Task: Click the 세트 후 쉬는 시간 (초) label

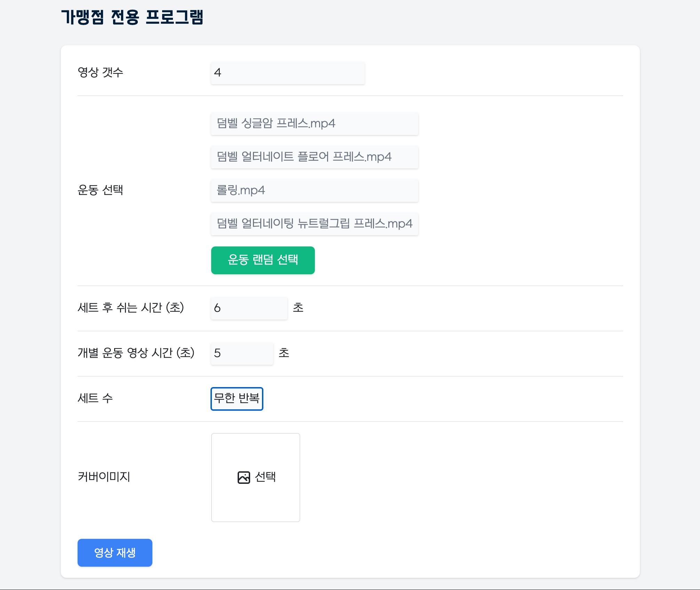Action: click(x=130, y=308)
